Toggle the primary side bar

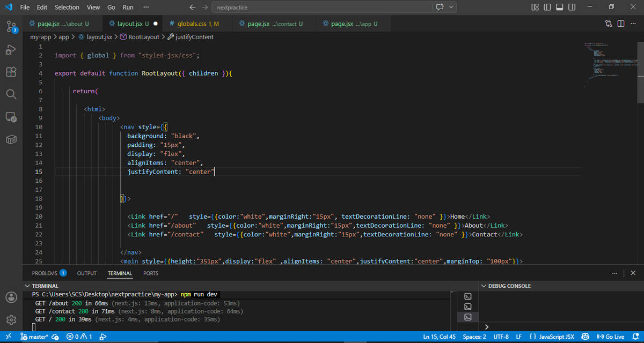click(x=547, y=8)
